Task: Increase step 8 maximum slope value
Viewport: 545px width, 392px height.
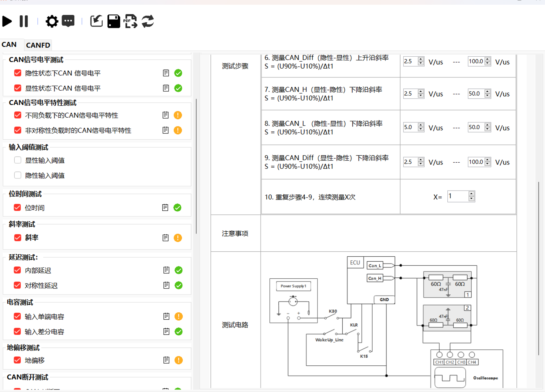Action: [x=487, y=125]
